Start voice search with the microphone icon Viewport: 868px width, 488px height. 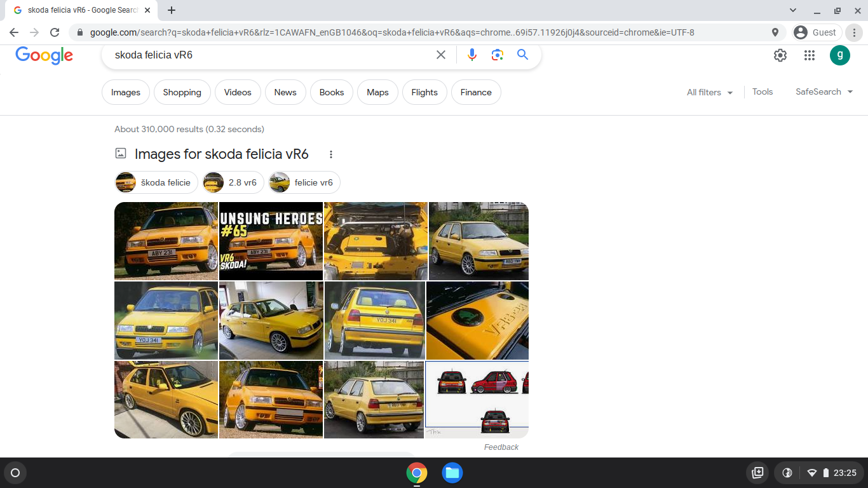pyautogui.click(x=471, y=55)
